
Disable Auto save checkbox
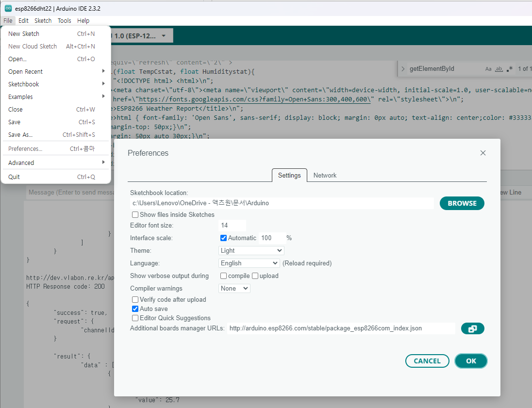click(135, 309)
